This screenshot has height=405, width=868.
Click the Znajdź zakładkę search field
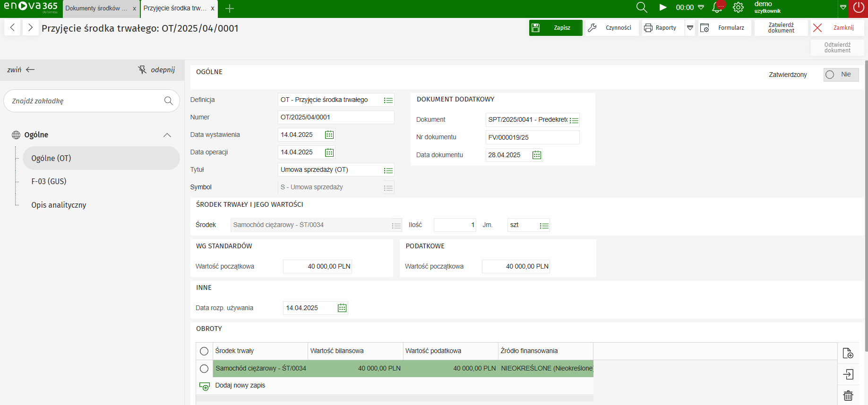pyautogui.click(x=85, y=101)
